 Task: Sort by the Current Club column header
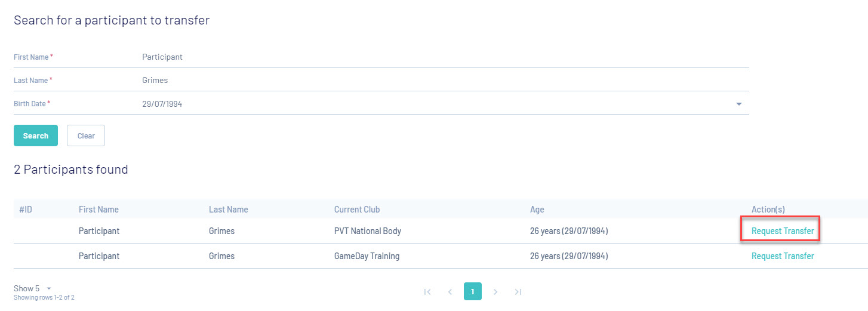356,210
